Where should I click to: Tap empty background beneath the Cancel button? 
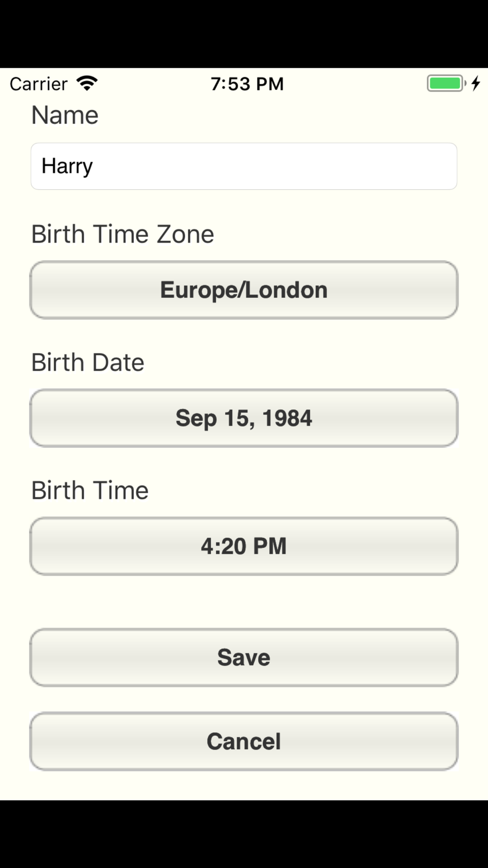tap(244, 785)
